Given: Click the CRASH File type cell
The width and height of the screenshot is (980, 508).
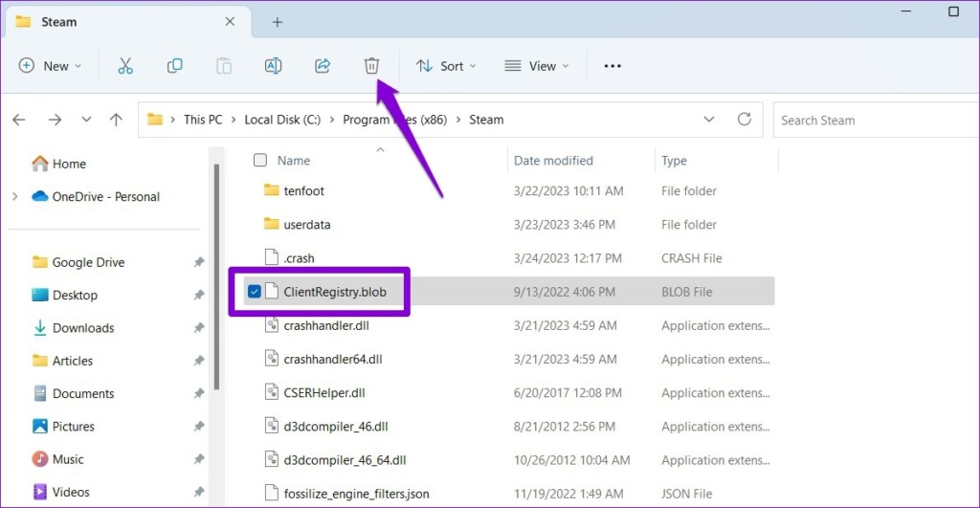Looking at the screenshot, I should pyautogui.click(x=691, y=257).
